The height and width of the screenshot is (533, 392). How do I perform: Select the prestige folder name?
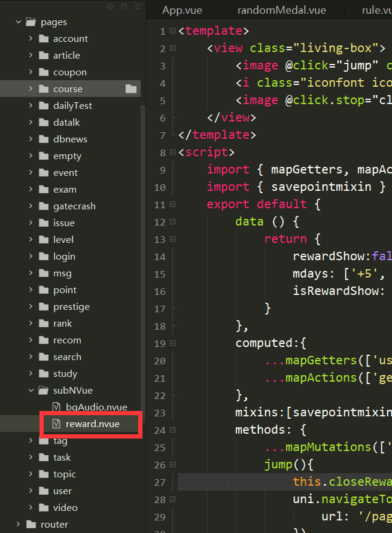coord(71,307)
